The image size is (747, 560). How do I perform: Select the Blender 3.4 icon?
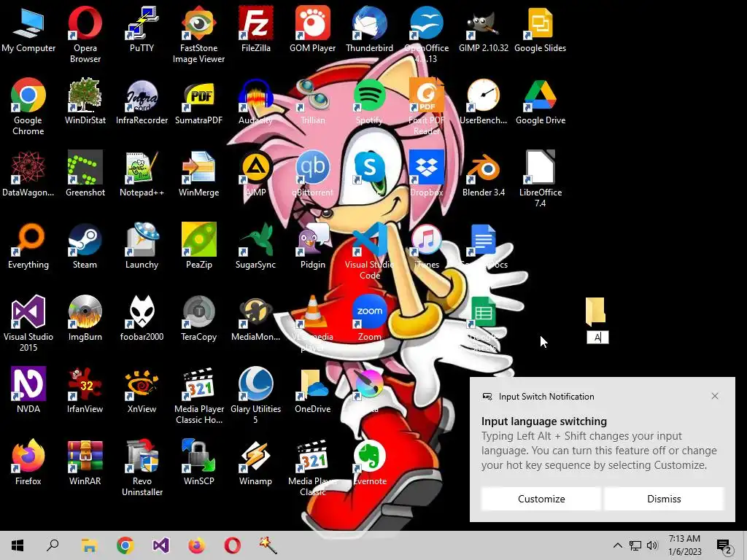tap(484, 167)
